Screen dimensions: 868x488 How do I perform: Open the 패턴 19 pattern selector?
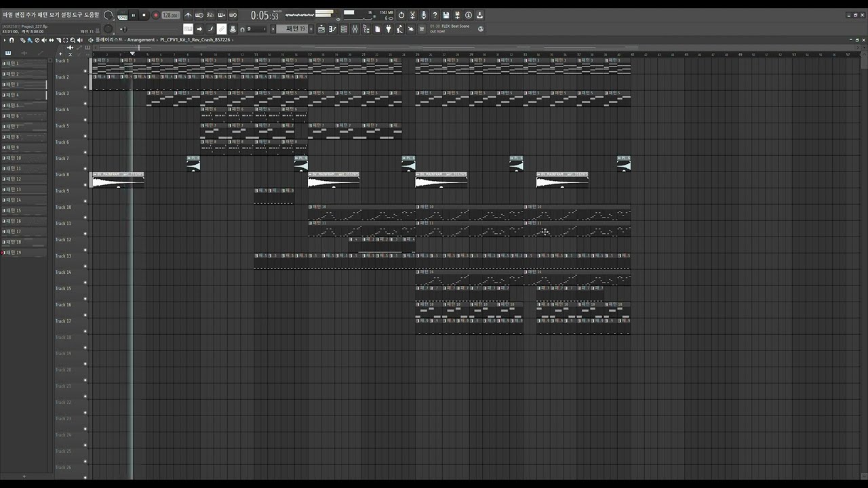point(292,29)
